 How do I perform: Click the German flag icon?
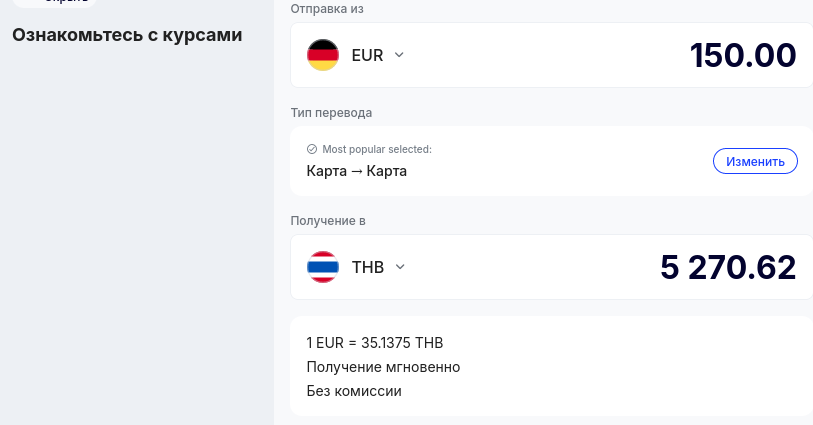[x=322, y=55]
